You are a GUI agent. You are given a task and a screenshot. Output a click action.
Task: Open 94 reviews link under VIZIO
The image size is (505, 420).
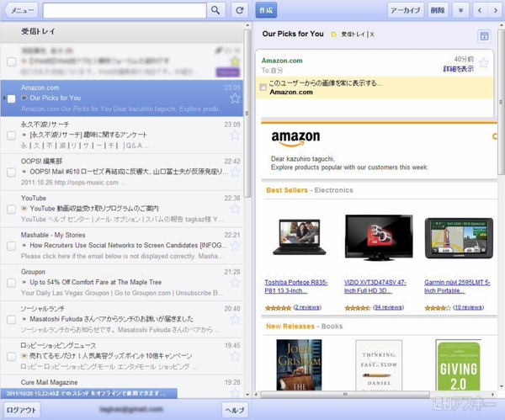coord(388,307)
